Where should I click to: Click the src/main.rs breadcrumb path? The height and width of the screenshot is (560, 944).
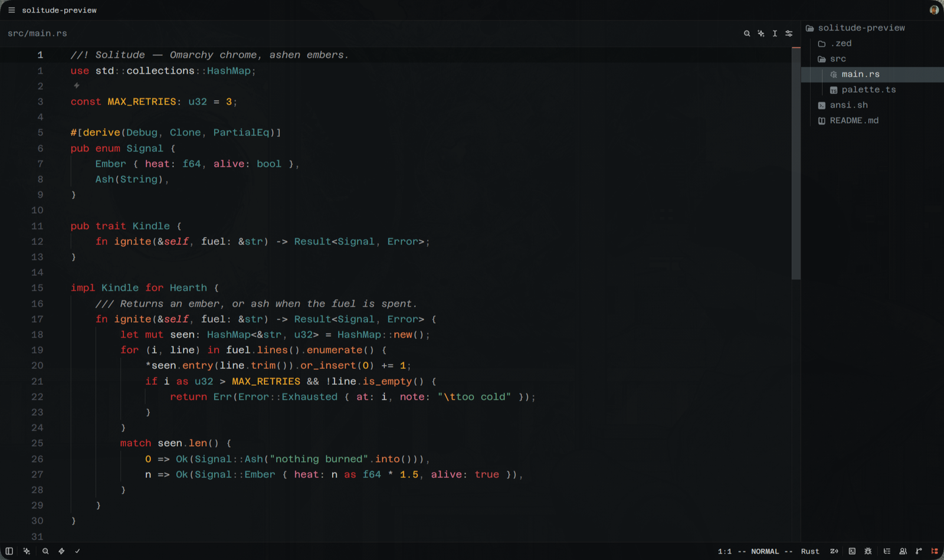tap(37, 34)
